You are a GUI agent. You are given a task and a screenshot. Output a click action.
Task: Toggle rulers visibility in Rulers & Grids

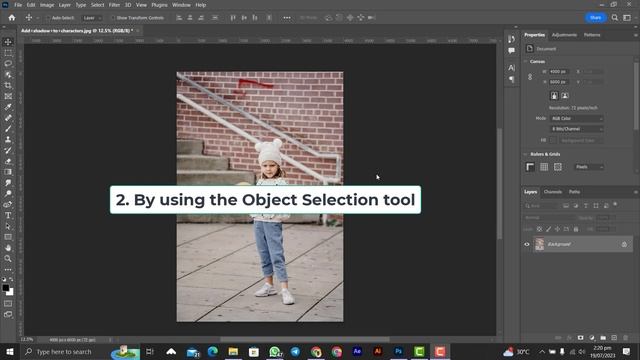[x=530, y=167]
